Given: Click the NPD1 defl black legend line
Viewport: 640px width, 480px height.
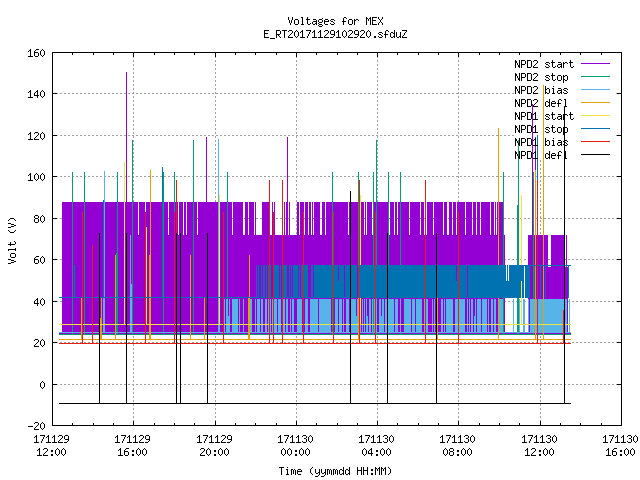Looking at the screenshot, I should point(595,155).
